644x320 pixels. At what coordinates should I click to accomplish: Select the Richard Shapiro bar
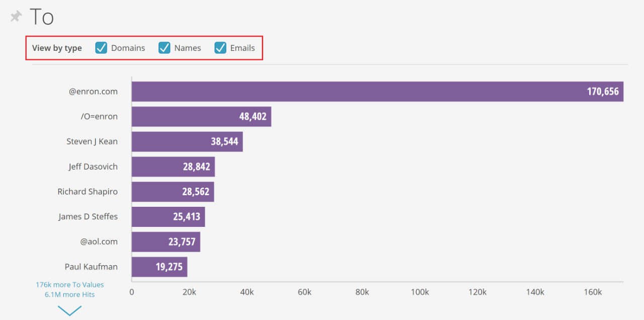(173, 192)
